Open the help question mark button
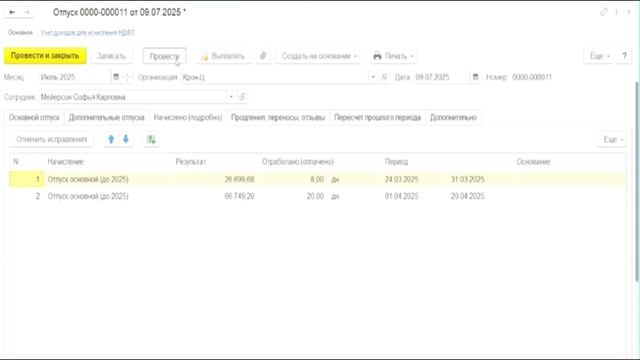640x360 pixels. (x=624, y=56)
